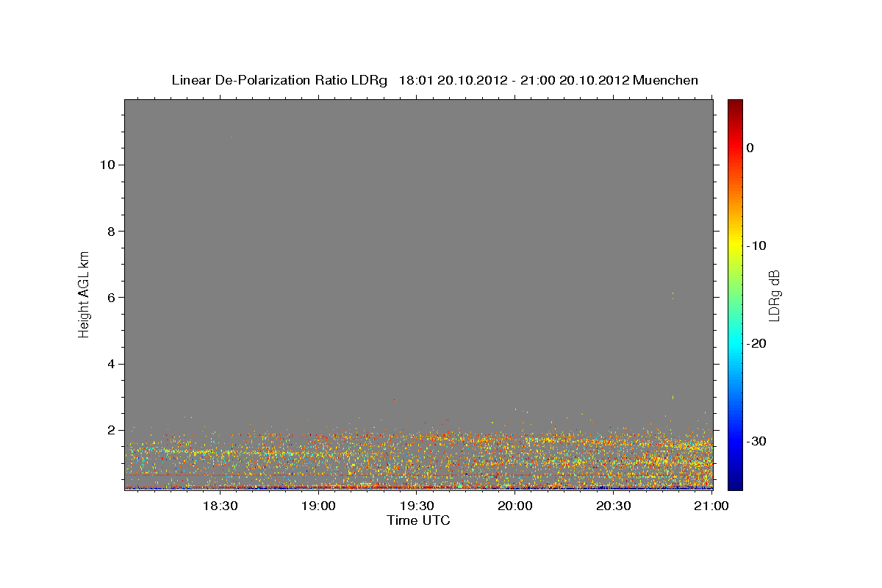882x588 pixels.
Task: Click the "LDRg dB" colorbar label
Action: click(x=774, y=295)
